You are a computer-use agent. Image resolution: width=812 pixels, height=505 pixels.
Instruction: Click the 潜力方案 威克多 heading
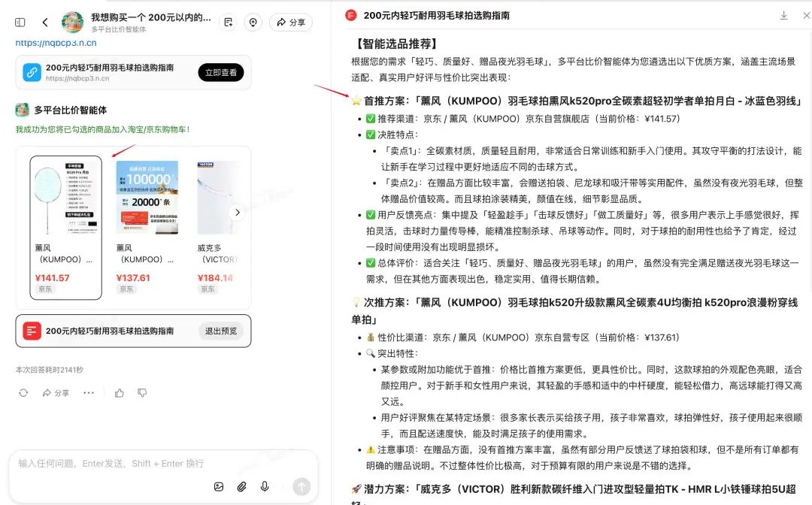coord(574,494)
